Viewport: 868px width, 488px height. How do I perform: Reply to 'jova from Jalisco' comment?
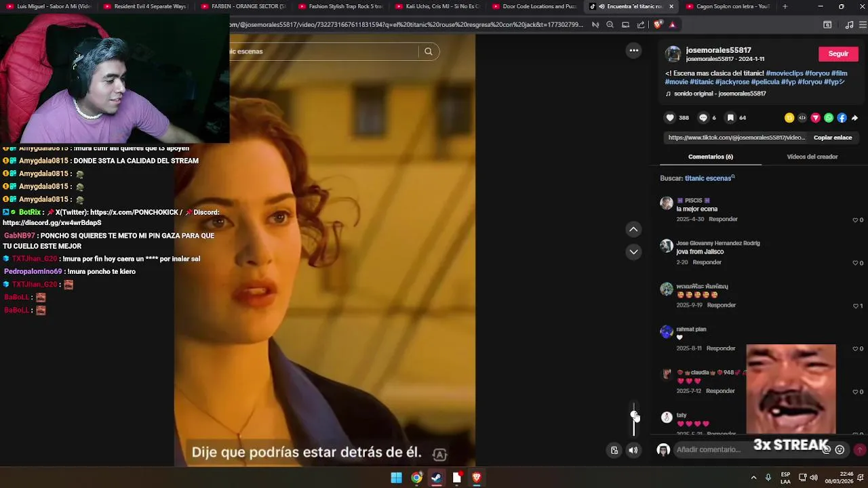pos(707,262)
